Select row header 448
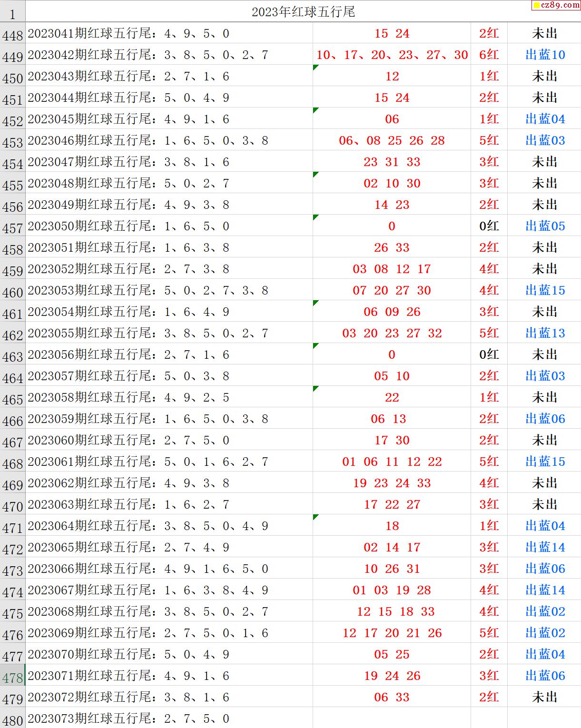This screenshot has height=728, width=581. coord(12,34)
